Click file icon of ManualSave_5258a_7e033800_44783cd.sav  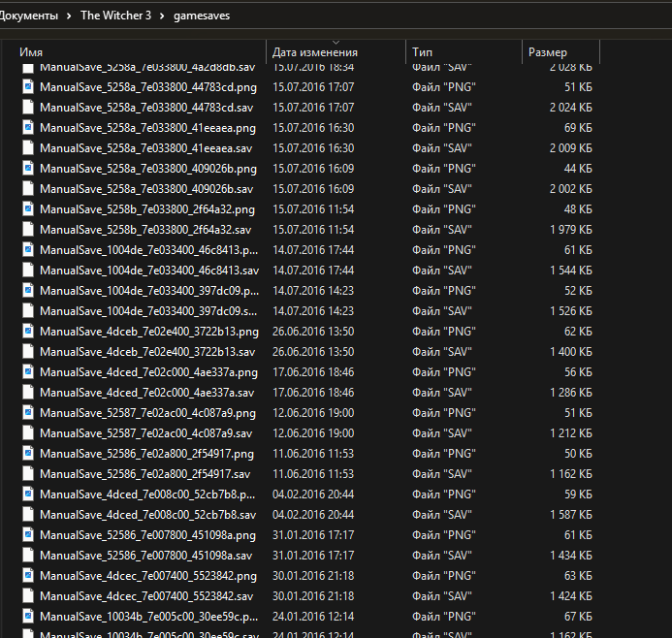tap(28, 107)
